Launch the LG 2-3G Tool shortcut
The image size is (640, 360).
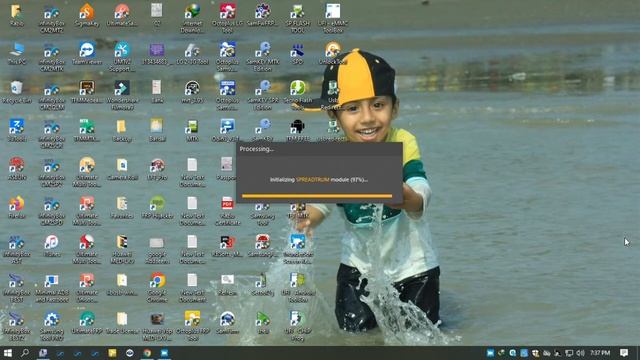point(192,53)
